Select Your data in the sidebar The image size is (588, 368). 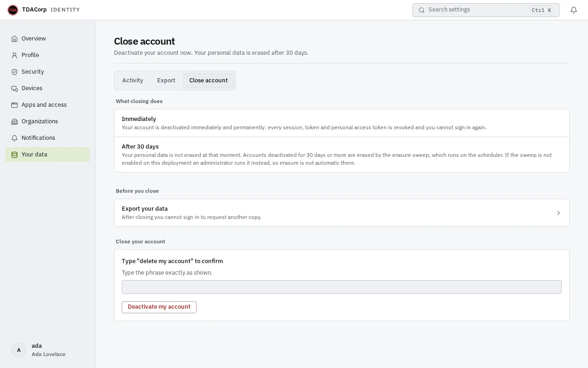click(48, 155)
